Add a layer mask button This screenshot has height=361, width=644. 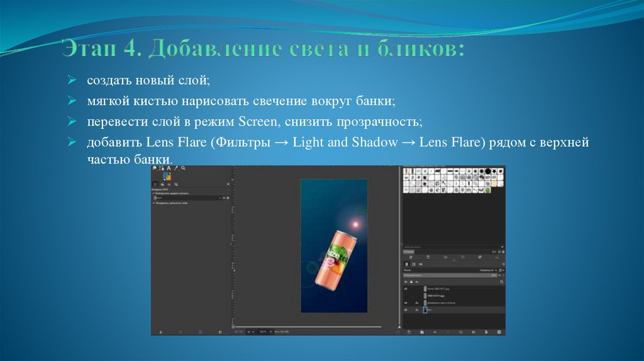pos(486,332)
